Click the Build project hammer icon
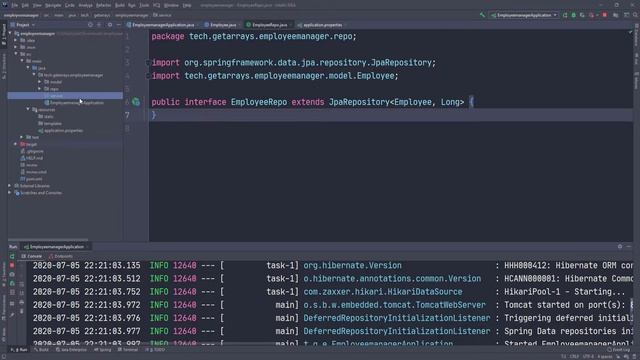Image resolution: width=640 pixels, height=360 pixels. coord(482,15)
